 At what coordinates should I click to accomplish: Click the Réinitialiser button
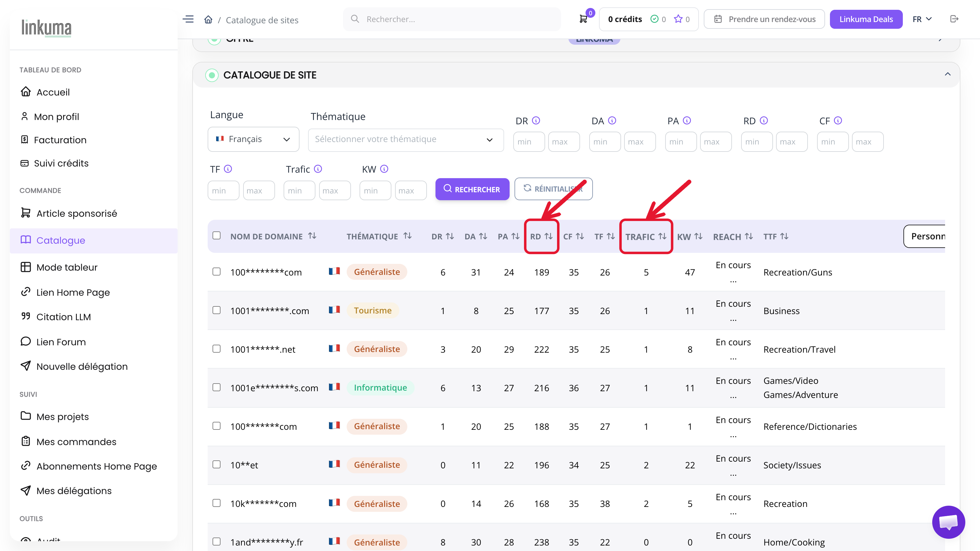(x=553, y=189)
